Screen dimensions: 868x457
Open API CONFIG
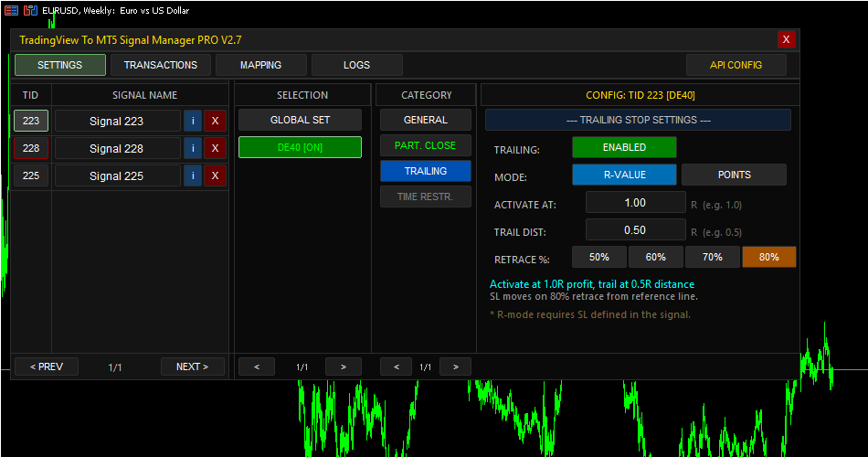[x=736, y=65]
